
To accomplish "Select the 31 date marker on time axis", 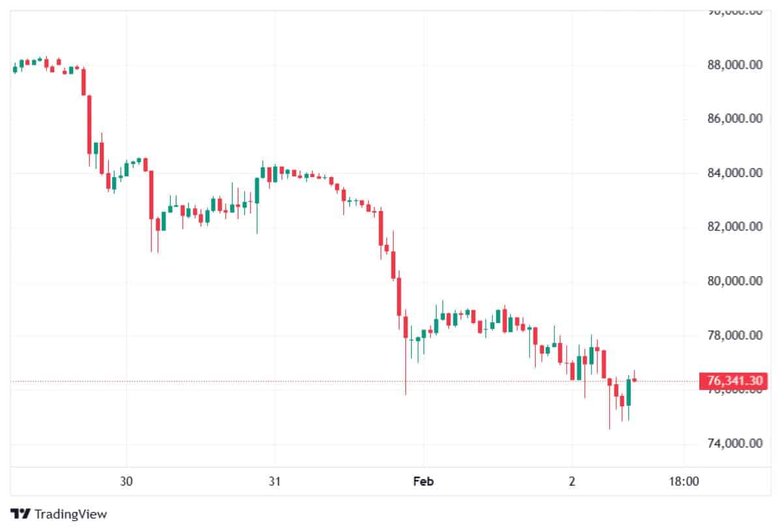I will click(x=274, y=482).
